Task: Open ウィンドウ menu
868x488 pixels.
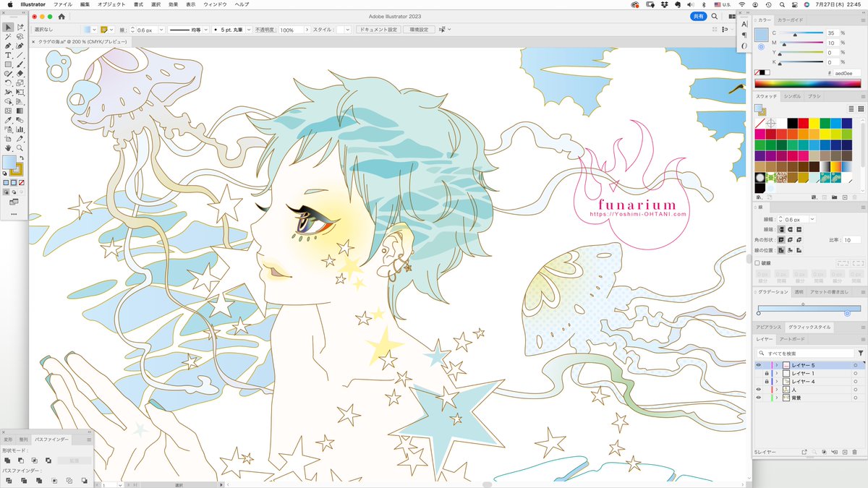Action: click(x=215, y=4)
